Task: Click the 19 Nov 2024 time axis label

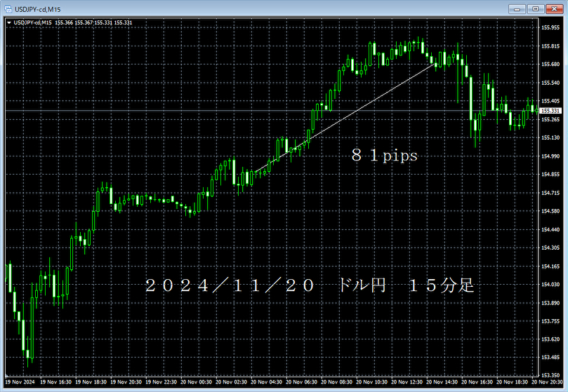Action: pos(20,382)
